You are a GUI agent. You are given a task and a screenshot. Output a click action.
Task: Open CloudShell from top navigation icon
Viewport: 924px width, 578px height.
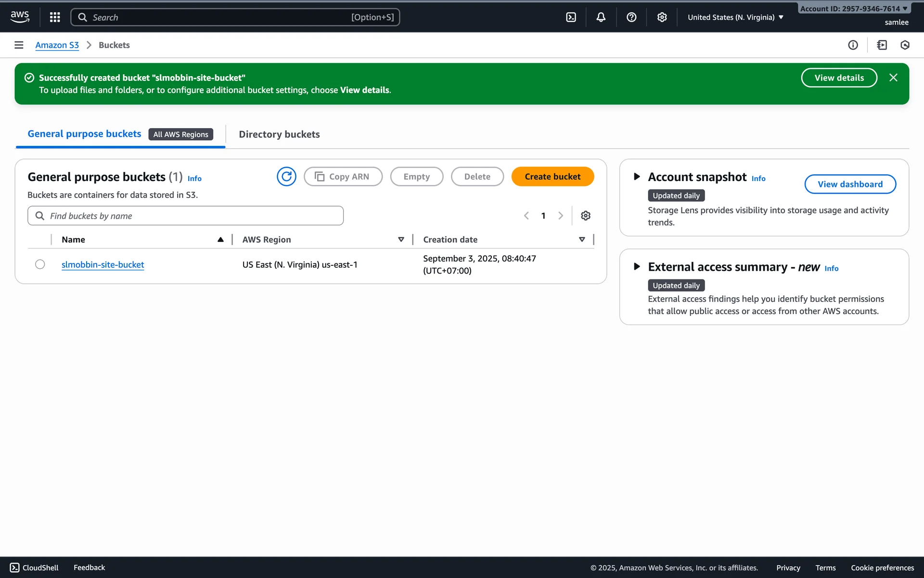pos(571,17)
